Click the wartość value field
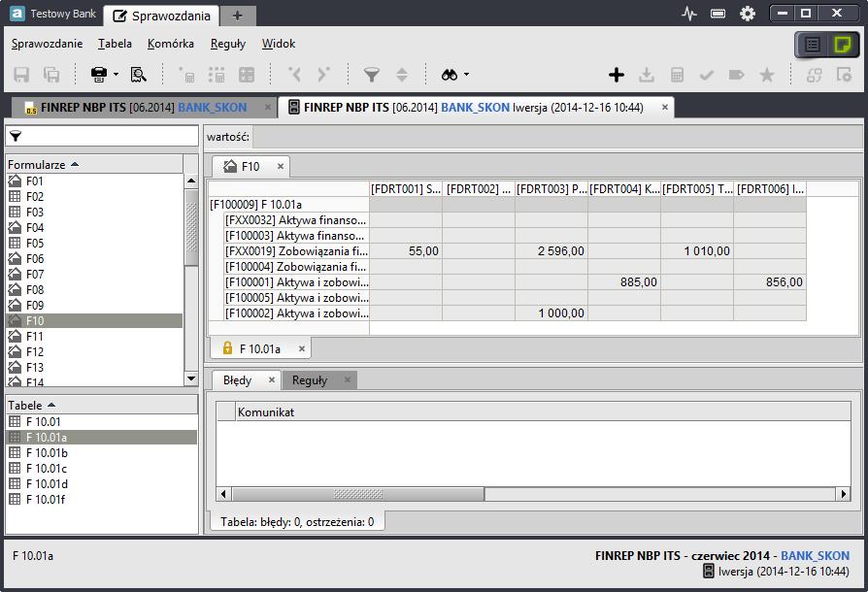The width and height of the screenshot is (868, 592). tap(556, 137)
